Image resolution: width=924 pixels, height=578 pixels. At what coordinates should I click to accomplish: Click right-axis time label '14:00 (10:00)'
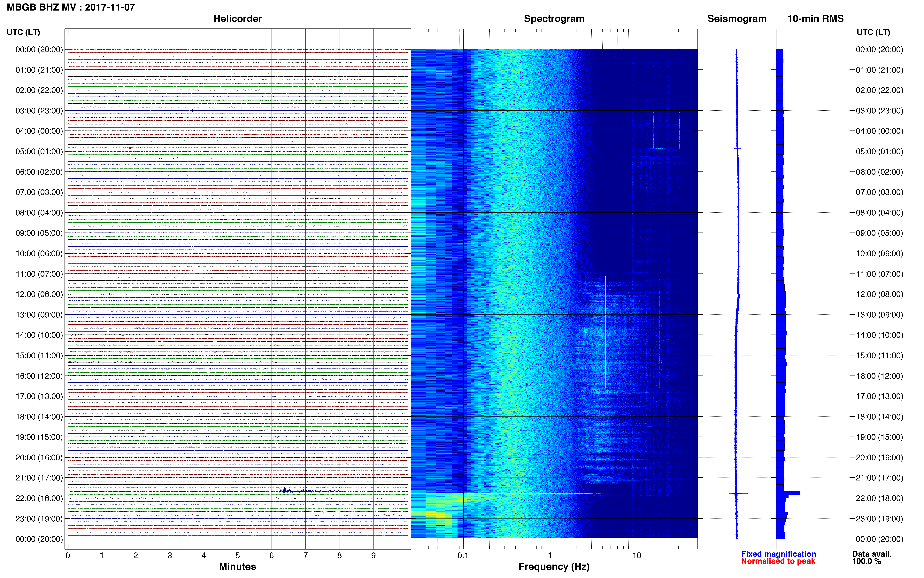pyautogui.click(x=879, y=335)
